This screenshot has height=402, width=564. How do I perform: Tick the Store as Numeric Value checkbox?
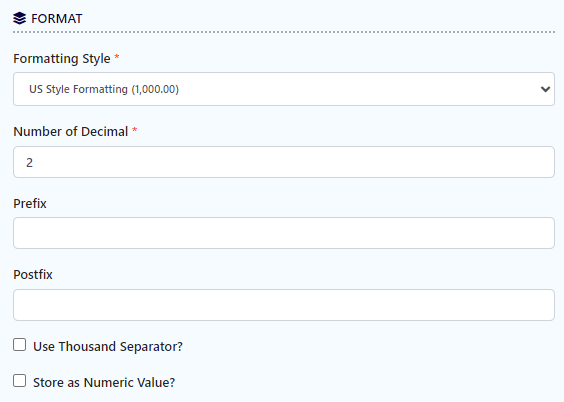19,380
